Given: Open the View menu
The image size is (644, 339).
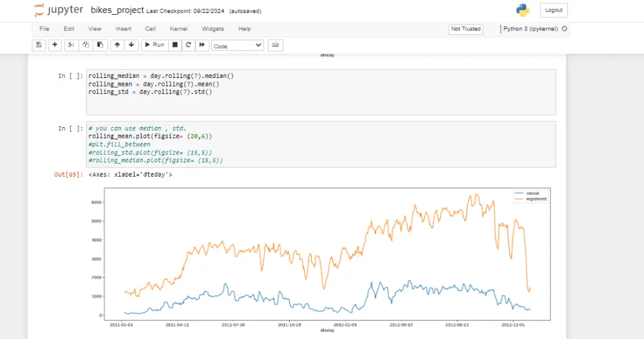Looking at the screenshot, I should [95, 29].
